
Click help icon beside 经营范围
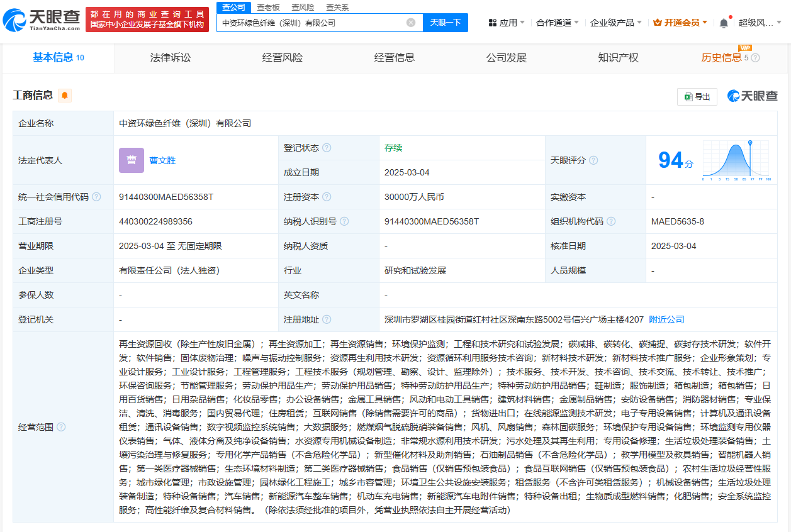tap(61, 427)
